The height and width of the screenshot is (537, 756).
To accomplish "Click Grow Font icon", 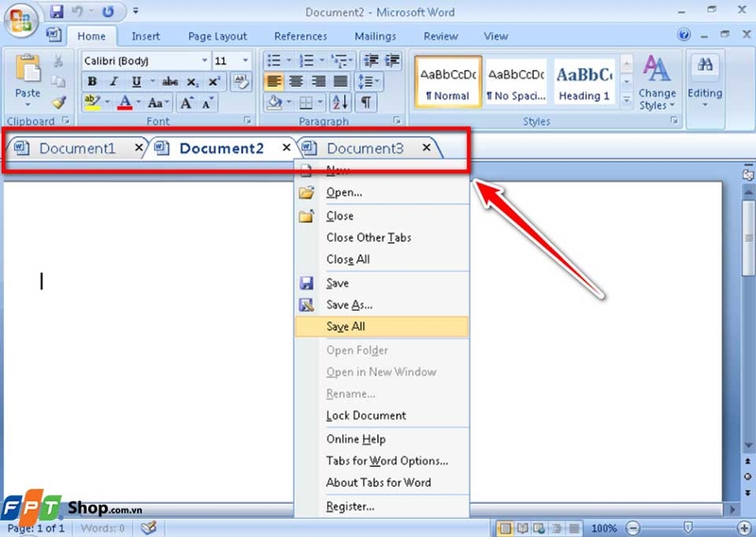I will pos(186,102).
